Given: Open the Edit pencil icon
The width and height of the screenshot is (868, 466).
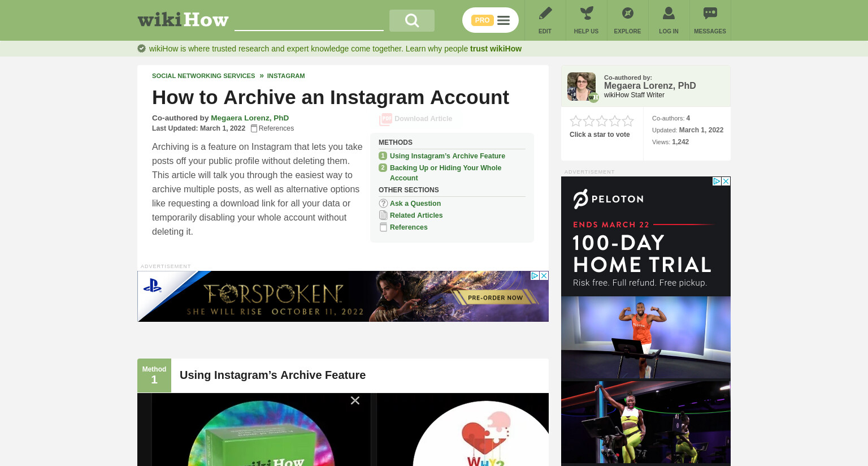Looking at the screenshot, I should [x=545, y=14].
